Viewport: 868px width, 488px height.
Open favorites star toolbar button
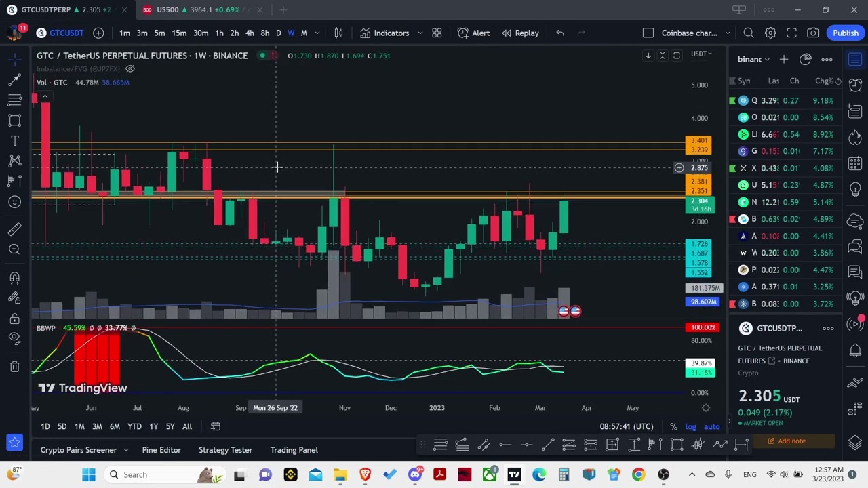coord(14,443)
